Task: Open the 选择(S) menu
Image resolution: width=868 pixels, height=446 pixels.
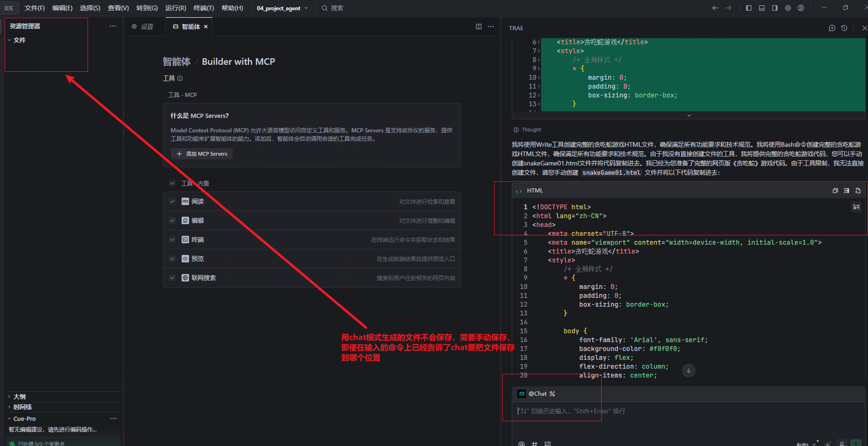Action: [90, 8]
